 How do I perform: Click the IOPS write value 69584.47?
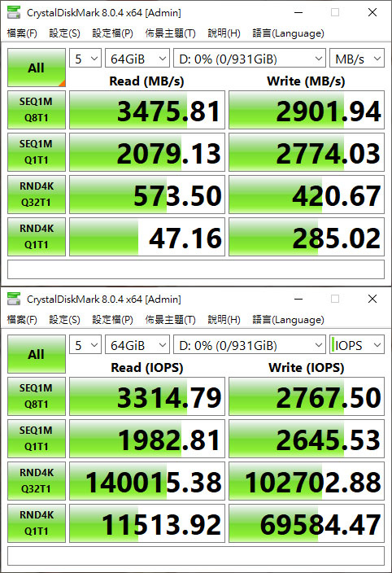pyautogui.click(x=307, y=523)
